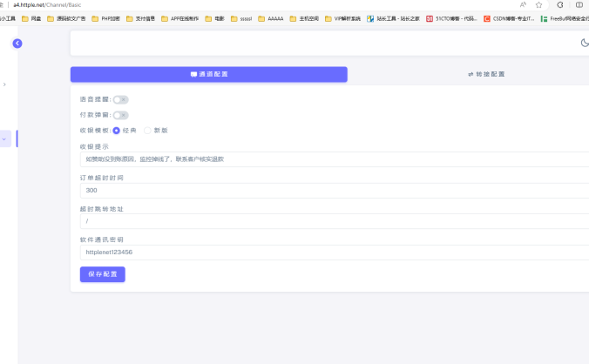Open the 广告 bookmark folder next to 网盘
Screen dimensions: 589x364
pos(66,18)
